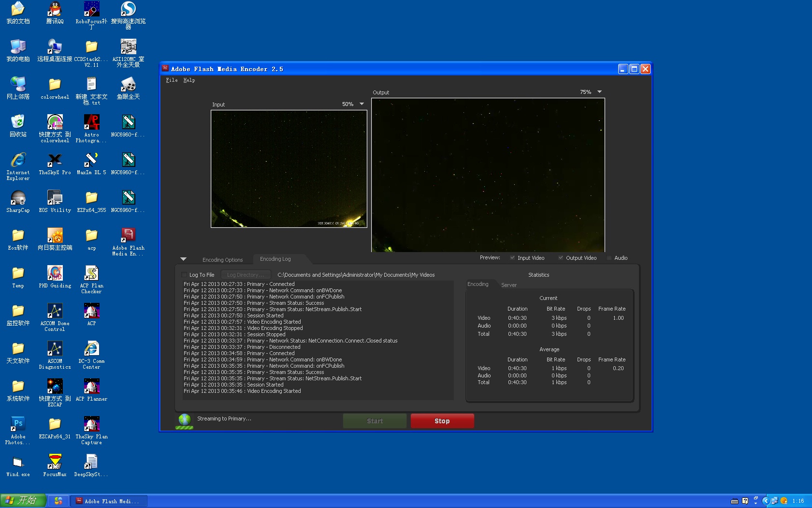Launch ACP Planner desktop shortcut

91,390
